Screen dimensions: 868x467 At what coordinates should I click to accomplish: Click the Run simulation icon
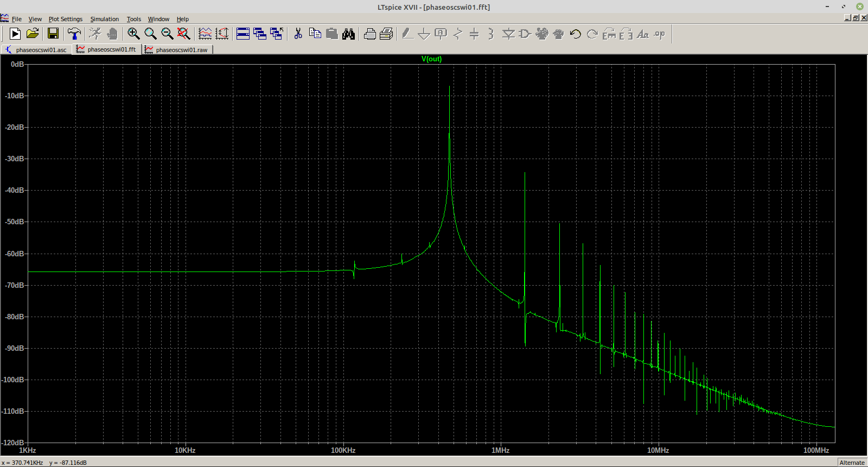pyautogui.click(x=15, y=34)
